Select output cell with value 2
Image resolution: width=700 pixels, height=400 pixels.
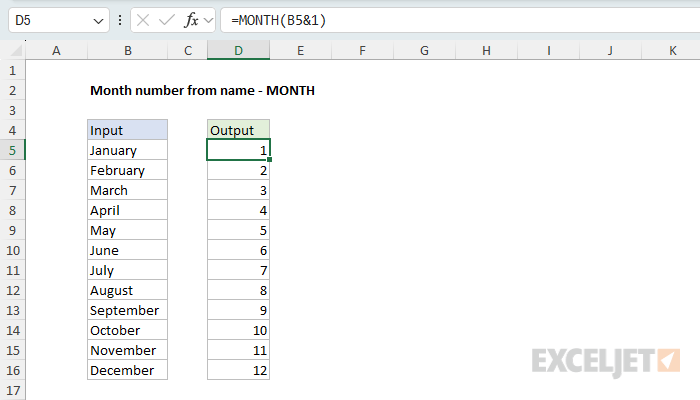click(238, 170)
